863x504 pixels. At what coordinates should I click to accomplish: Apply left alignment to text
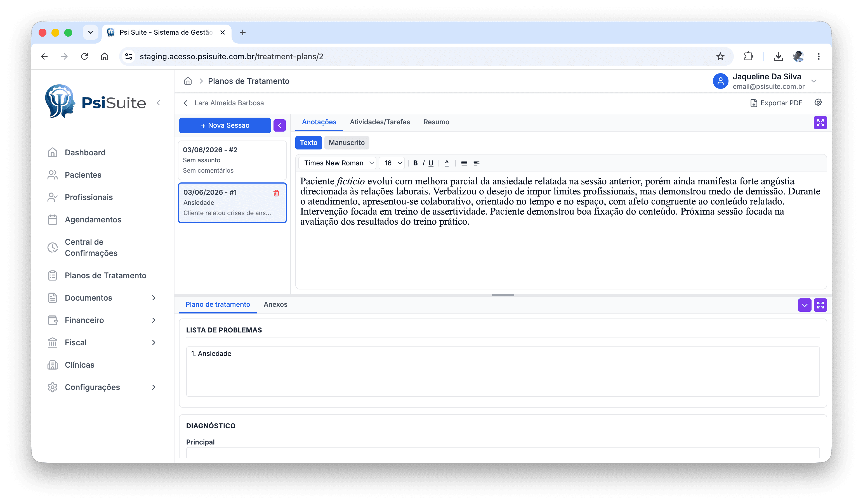[476, 163]
